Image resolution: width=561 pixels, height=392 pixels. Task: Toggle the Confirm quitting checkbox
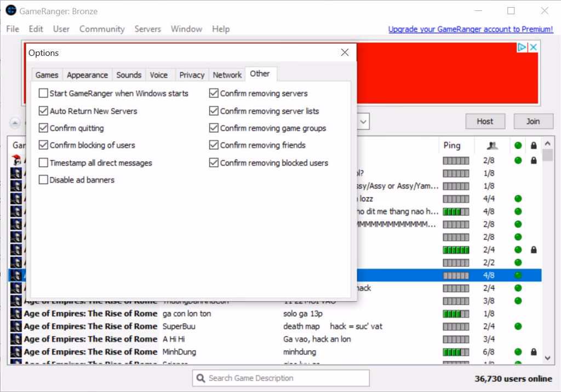click(x=43, y=128)
